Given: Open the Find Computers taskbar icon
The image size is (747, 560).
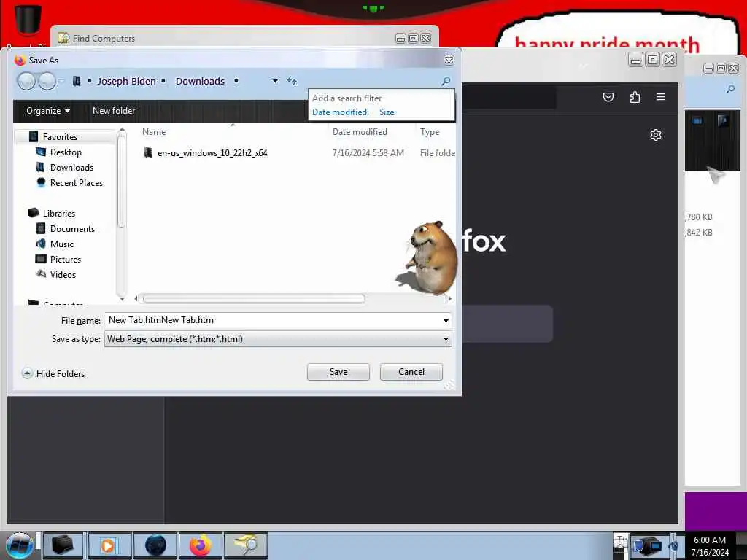Looking at the screenshot, I should coord(246,545).
